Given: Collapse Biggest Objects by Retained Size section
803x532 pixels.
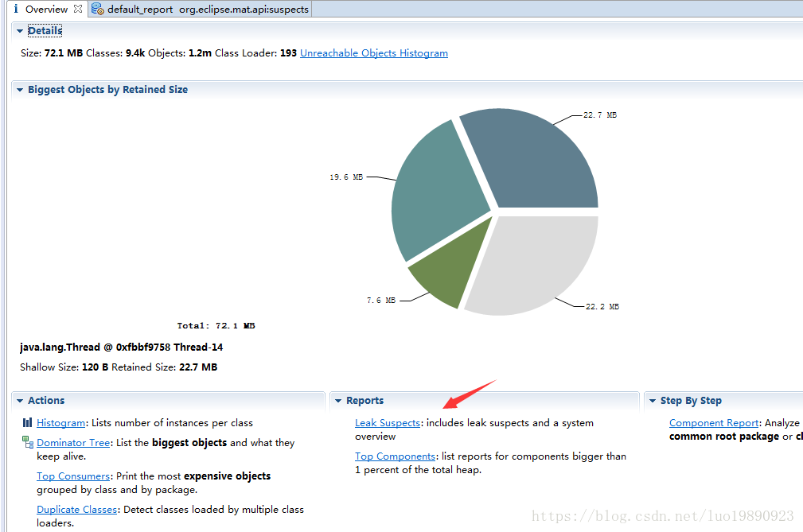Looking at the screenshot, I should 19,90.
